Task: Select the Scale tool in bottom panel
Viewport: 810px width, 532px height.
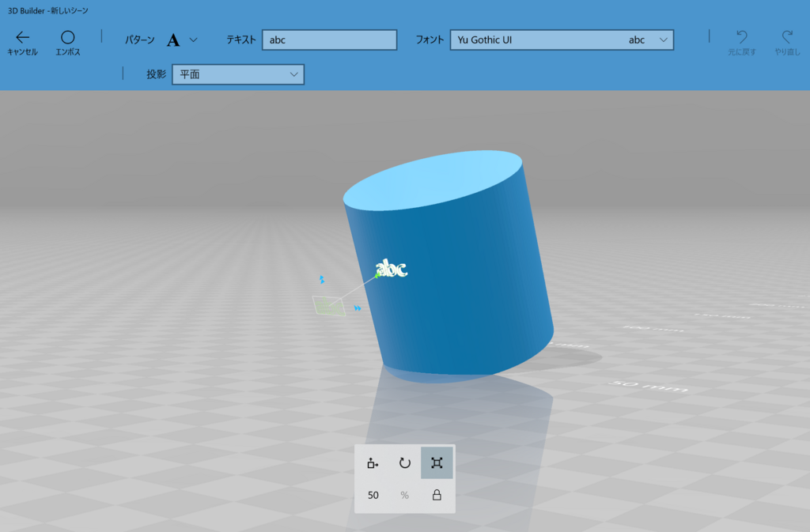Action: pos(437,463)
